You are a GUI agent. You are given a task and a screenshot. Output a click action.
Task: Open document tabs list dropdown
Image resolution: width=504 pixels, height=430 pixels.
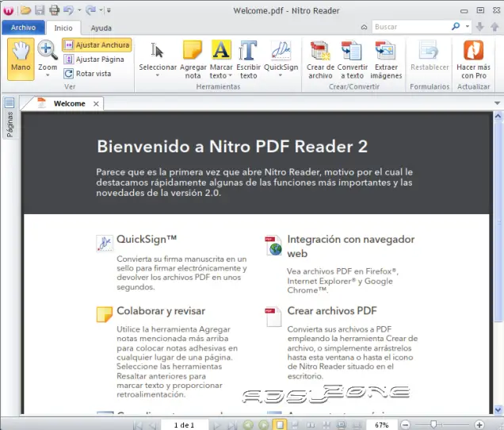click(497, 103)
